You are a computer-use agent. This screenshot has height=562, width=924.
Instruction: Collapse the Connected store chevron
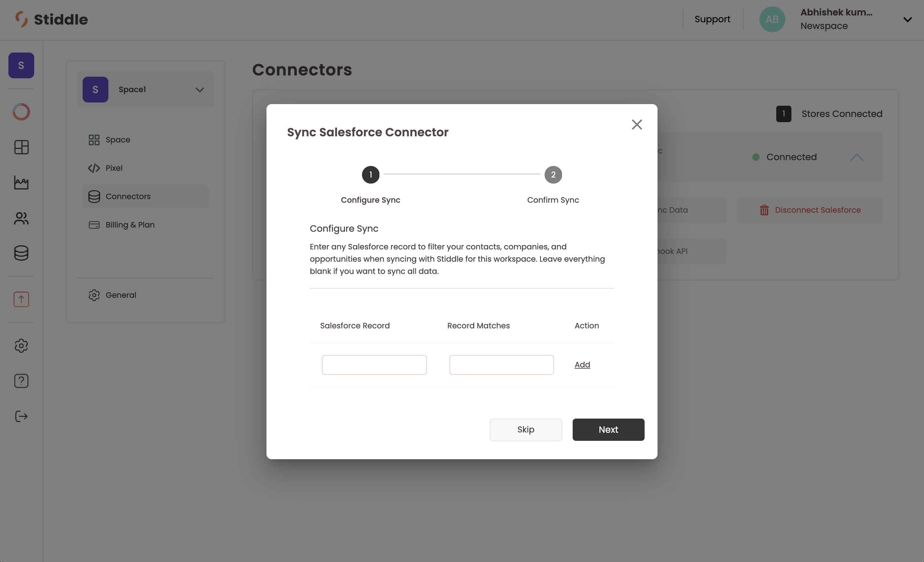[x=857, y=157]
